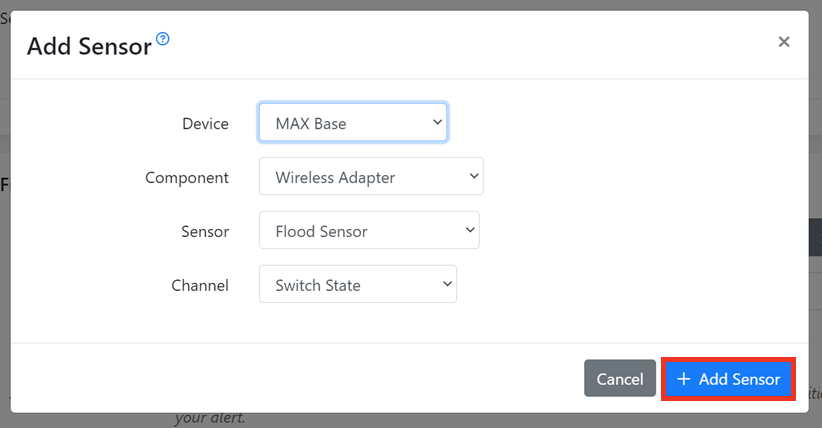Close the Add Sensor dialog with X
Viewport: 822px width, 428px height.
coord(784,41)
